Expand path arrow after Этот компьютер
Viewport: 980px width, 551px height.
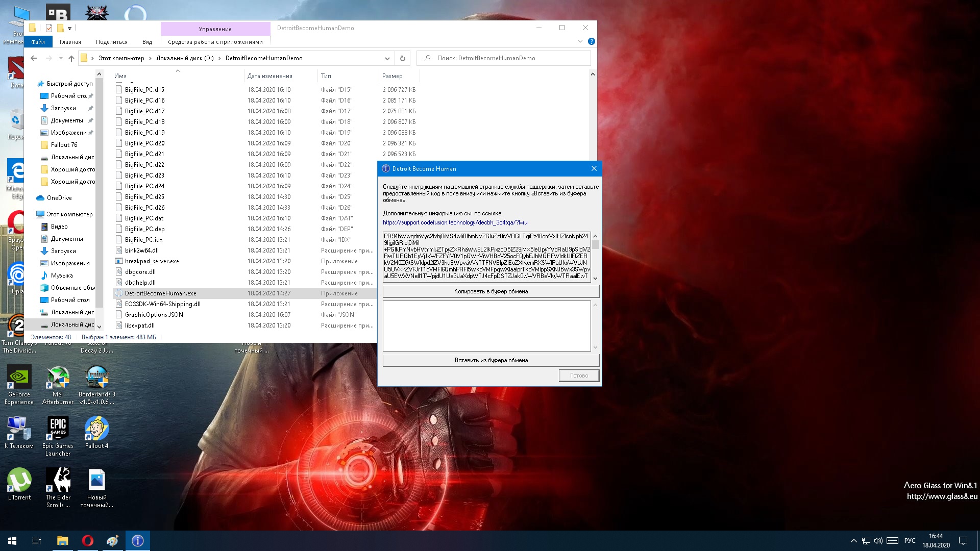coord(150,58)
